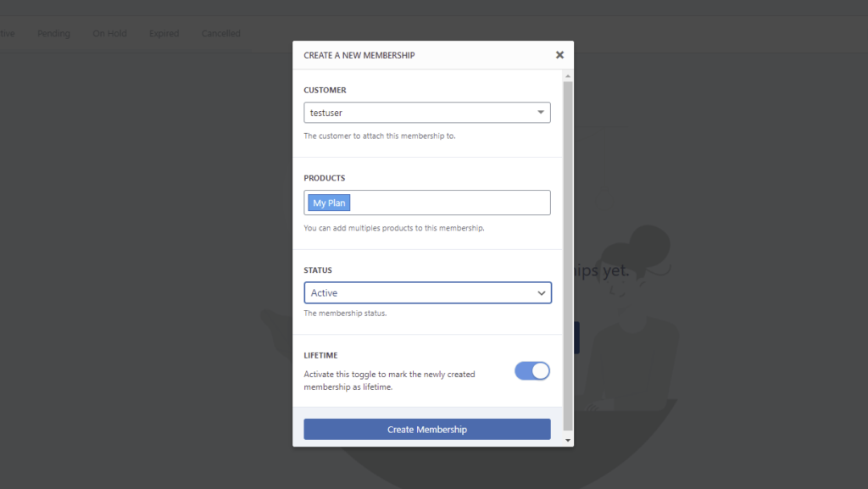Select the On Hold tab
Screen dimensions: 868x489
(x=109, y=33)
